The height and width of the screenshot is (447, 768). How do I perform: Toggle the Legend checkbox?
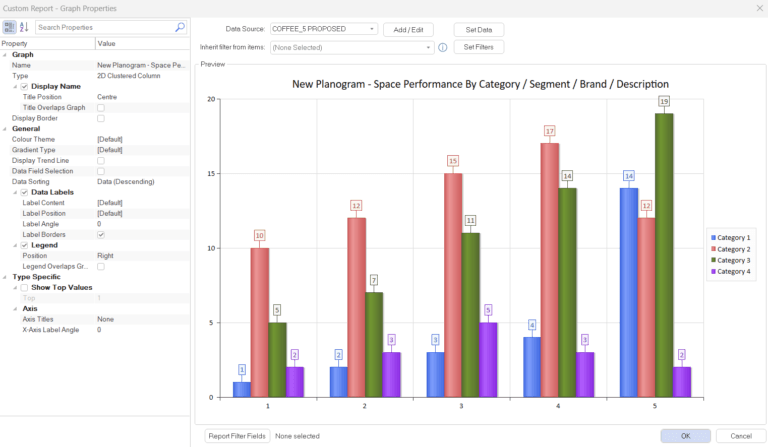coord(24,245)
